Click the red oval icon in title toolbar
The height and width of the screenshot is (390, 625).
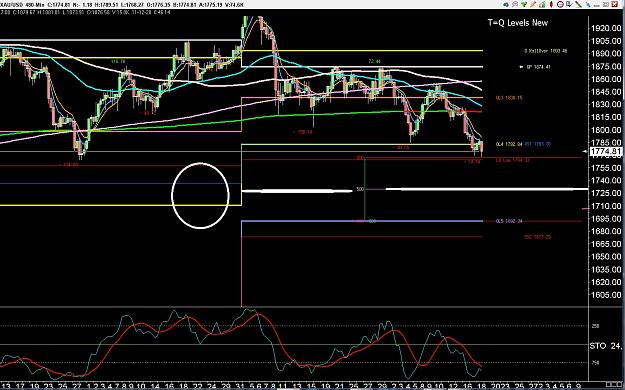tap(551, 4)
